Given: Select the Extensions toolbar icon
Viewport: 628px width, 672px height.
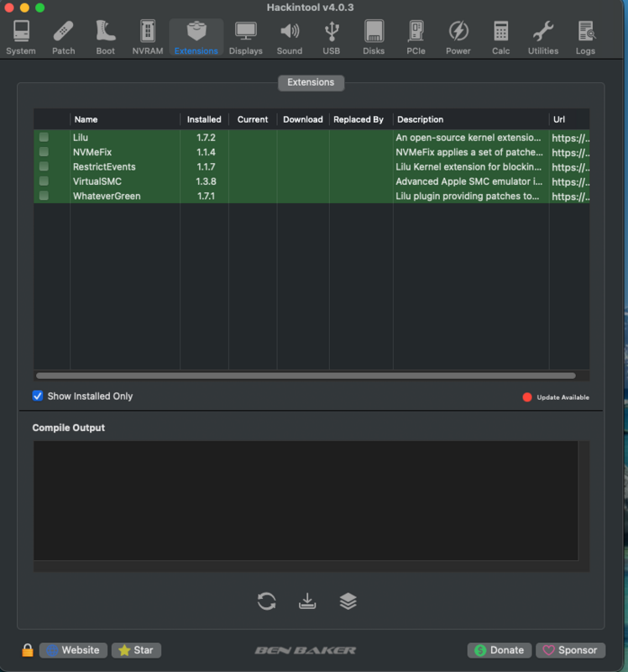Looking at the screenshot, I should pyautogui.click(x=196, y=38).
